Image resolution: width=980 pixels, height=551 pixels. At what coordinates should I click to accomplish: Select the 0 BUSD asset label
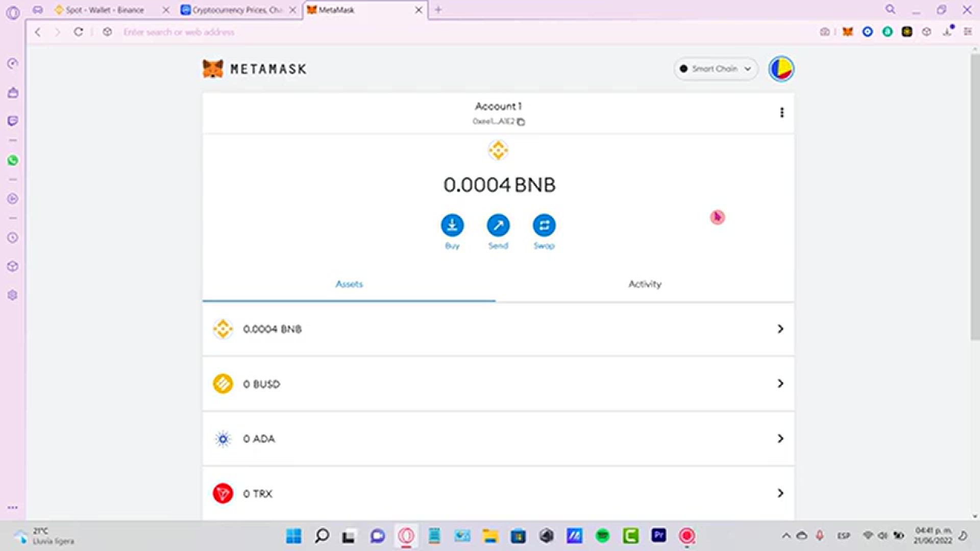pyautogui.click(x=261, y=384)
